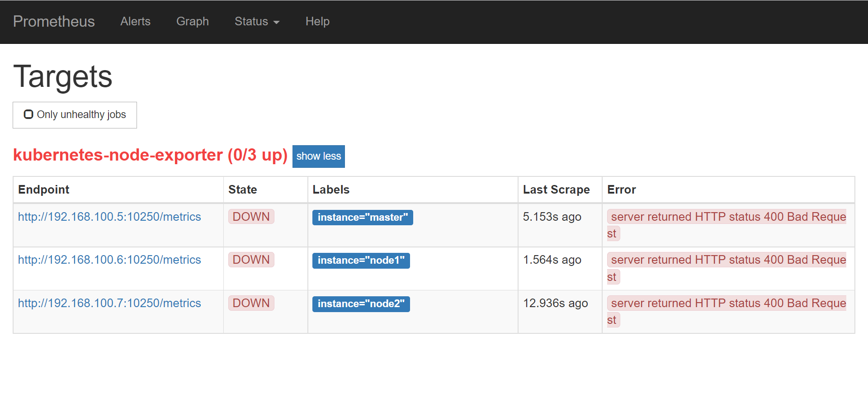
Task: Click the instance="master" label badge
Action: (x=363, y=218)
